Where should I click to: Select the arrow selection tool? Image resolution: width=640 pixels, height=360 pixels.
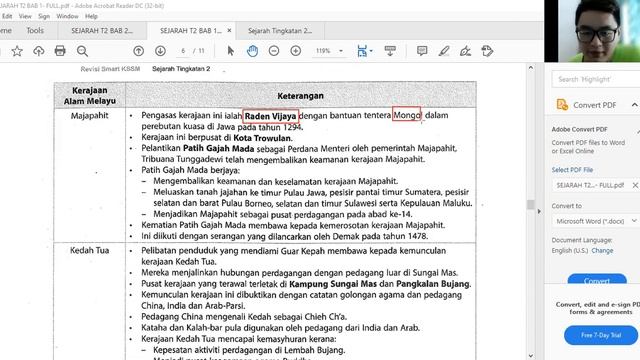click(x=231, y=51)
